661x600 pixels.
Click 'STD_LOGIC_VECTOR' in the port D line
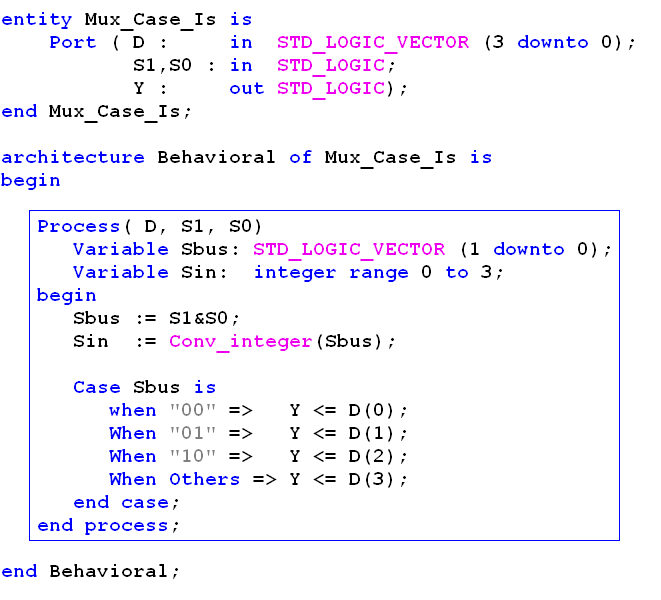coord(373,42)
